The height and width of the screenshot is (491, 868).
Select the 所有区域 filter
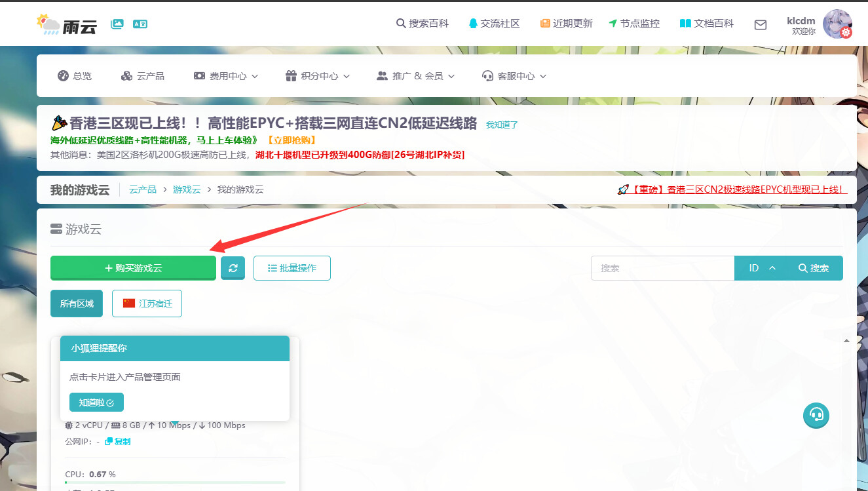coord(77,304)
